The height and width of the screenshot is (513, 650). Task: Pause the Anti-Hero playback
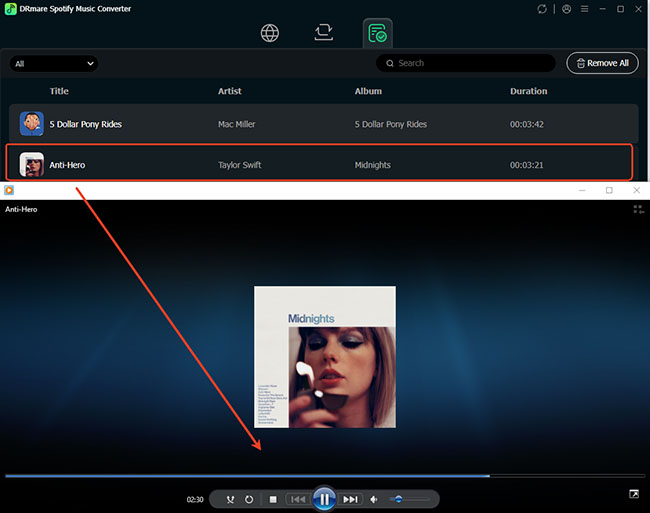(x=324, y=499)
